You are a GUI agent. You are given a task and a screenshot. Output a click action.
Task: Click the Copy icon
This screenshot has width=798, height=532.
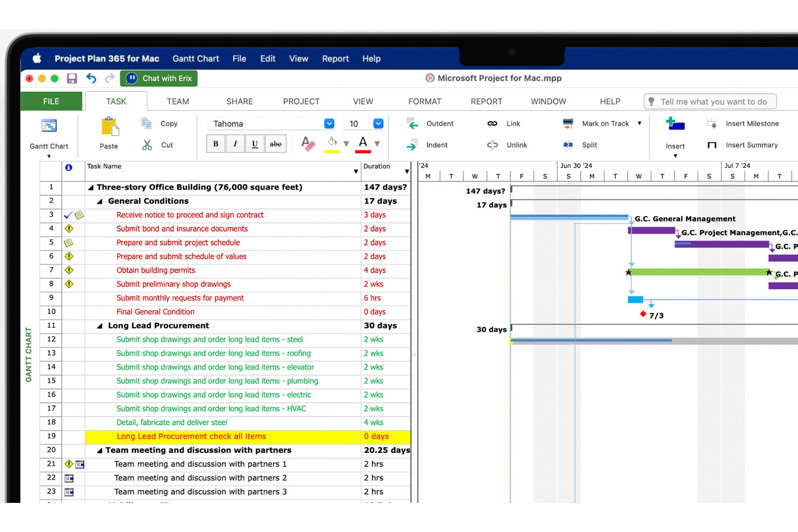point(146,123)
